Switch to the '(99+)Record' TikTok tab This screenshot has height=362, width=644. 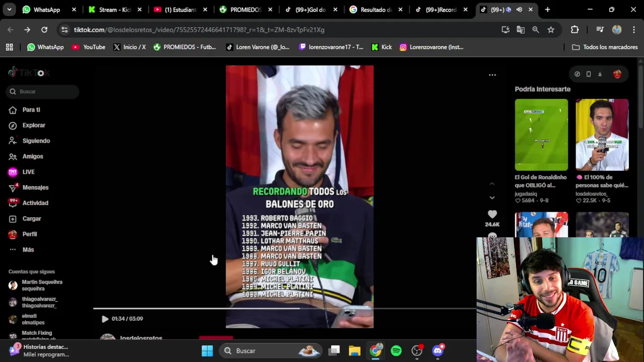point(441,10)
